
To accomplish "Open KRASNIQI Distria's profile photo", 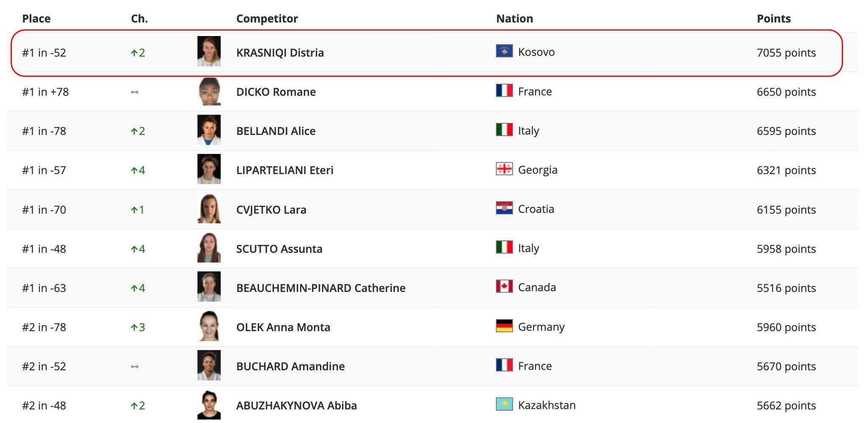I will [209, 51].
